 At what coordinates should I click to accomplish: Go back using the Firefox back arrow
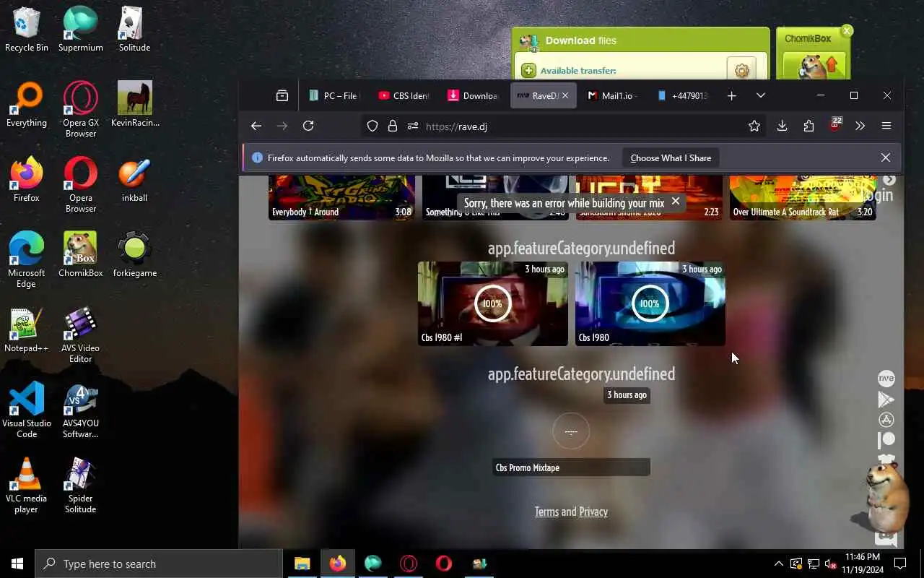pos(256,126)
